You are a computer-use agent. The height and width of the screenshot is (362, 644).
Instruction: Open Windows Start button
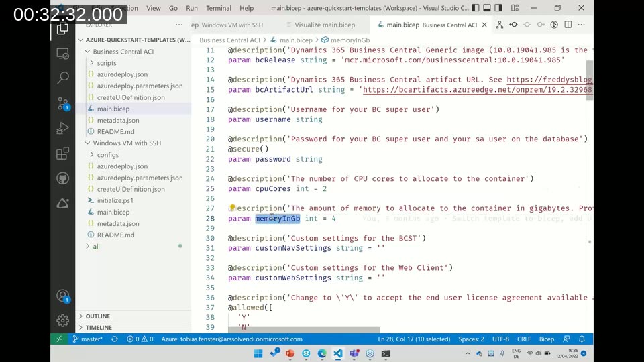(x=258, y=354)
